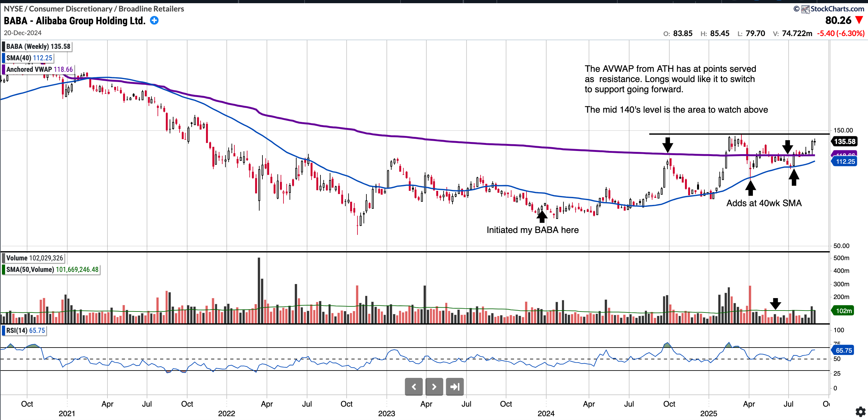Open chart settings gear icon
Screen dimensions: 868x420
click(860, 412)
